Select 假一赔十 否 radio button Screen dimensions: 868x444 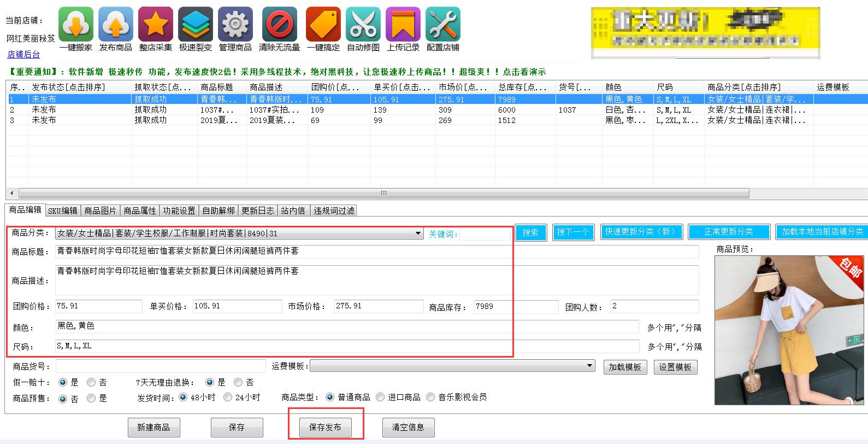pos(91,382)
